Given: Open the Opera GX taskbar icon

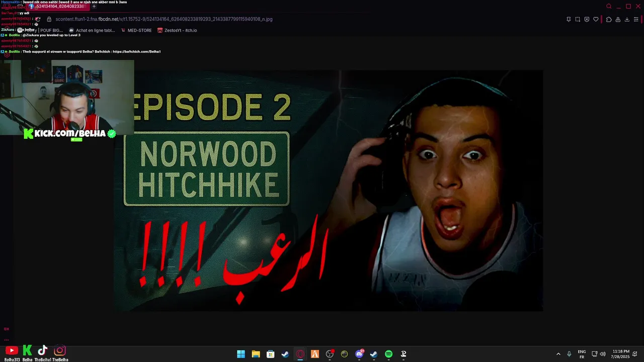Looking at the screenshot, I should 300,354.
